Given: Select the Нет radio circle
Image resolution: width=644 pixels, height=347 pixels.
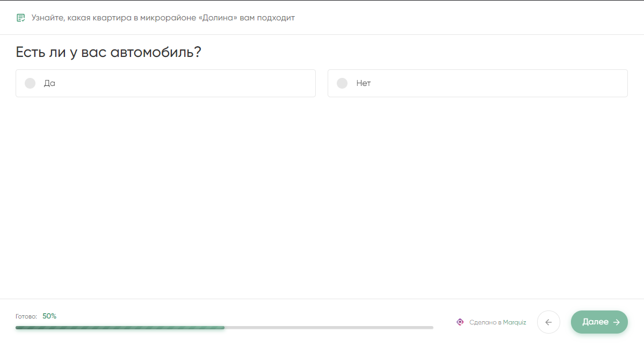Looking at the screenshot, I should [x=342, y=83].
